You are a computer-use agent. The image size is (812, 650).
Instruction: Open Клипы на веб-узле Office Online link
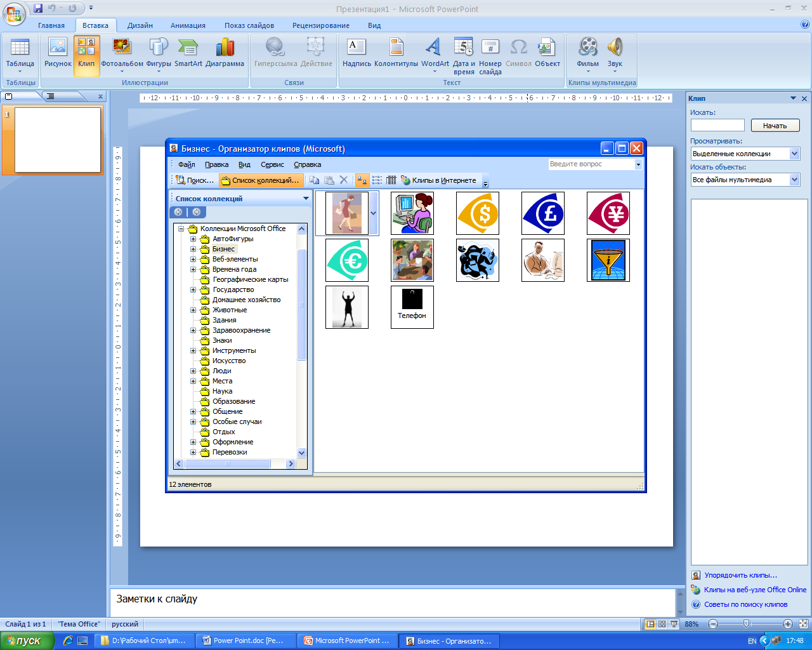coord(755,590)
